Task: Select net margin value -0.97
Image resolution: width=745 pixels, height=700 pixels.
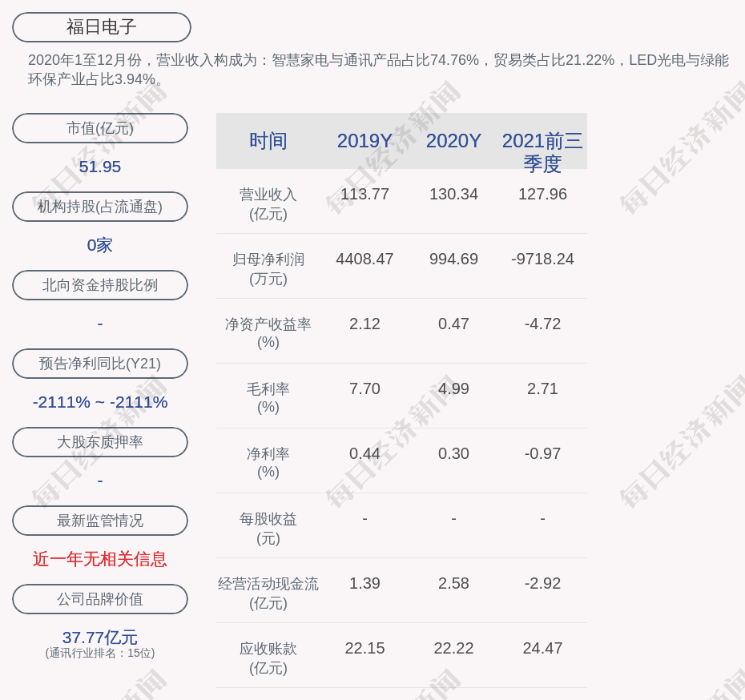Action: pyautogui.click(x=542, y=453)
